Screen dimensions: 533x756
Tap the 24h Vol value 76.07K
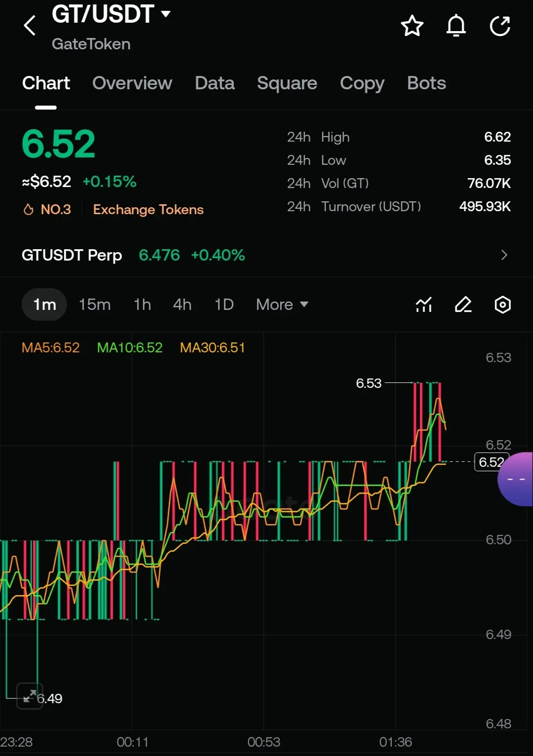(x=489, y=183)
